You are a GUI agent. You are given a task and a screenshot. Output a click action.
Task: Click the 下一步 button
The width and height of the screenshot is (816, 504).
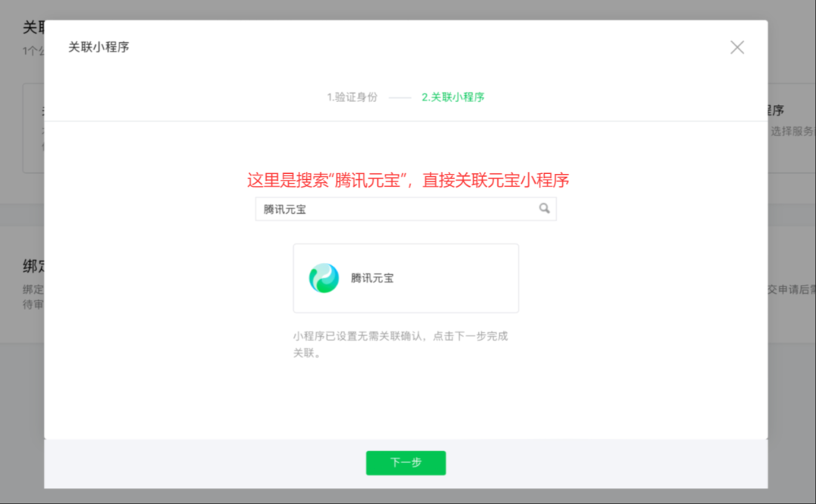pyautogui.click(x=406, y=462)
